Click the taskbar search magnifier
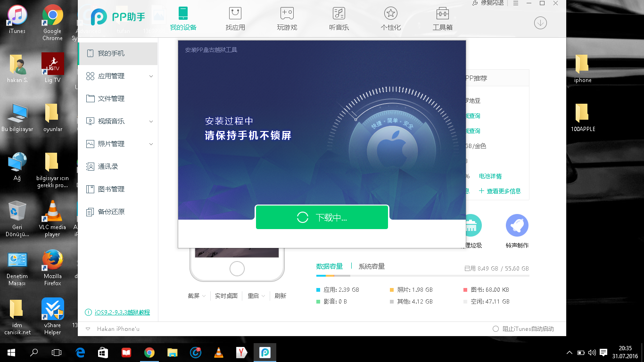The width and height of the screenshot is (644, 362). point(34,352)
